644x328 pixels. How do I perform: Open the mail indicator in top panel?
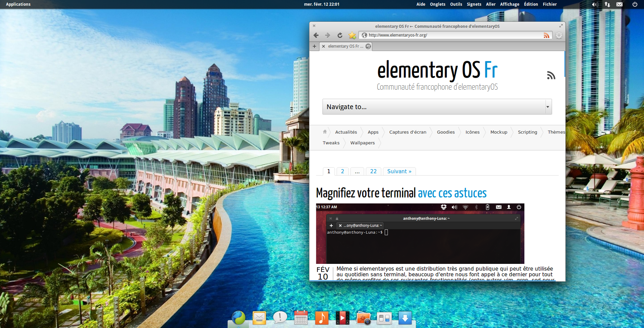(620, 4)
